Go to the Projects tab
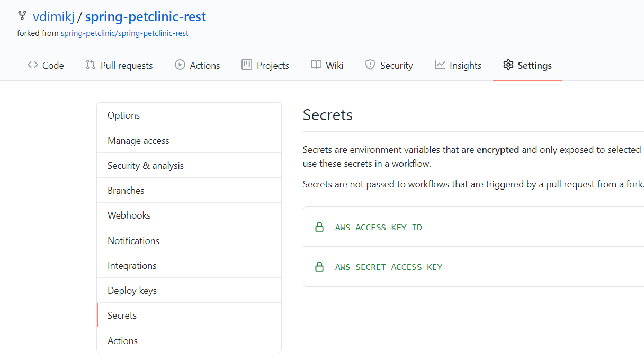Image resolution: width=644 pixels, height=360 pixels. [265, 66]
